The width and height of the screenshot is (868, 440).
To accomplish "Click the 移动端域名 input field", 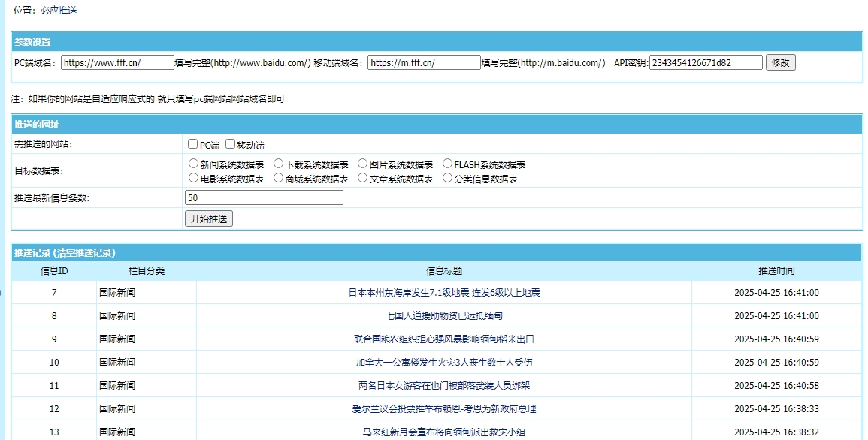I will pyautogui.click(x=424, y=63).
